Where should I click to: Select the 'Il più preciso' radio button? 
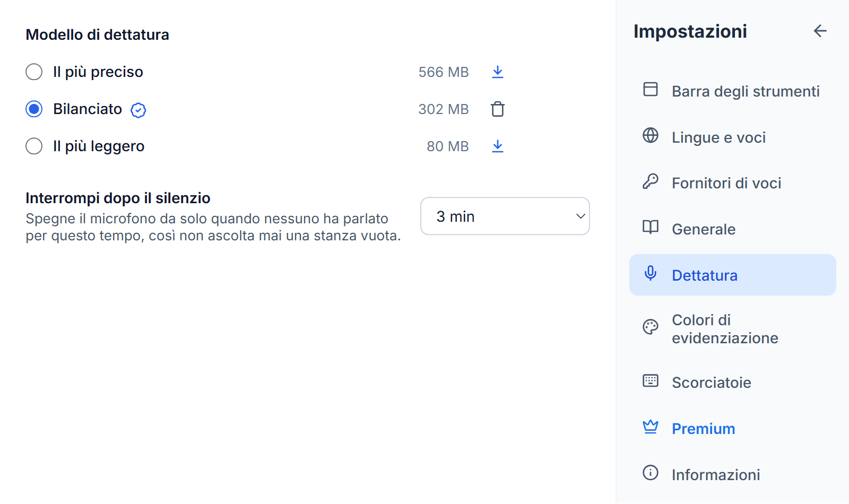(34, 72)
